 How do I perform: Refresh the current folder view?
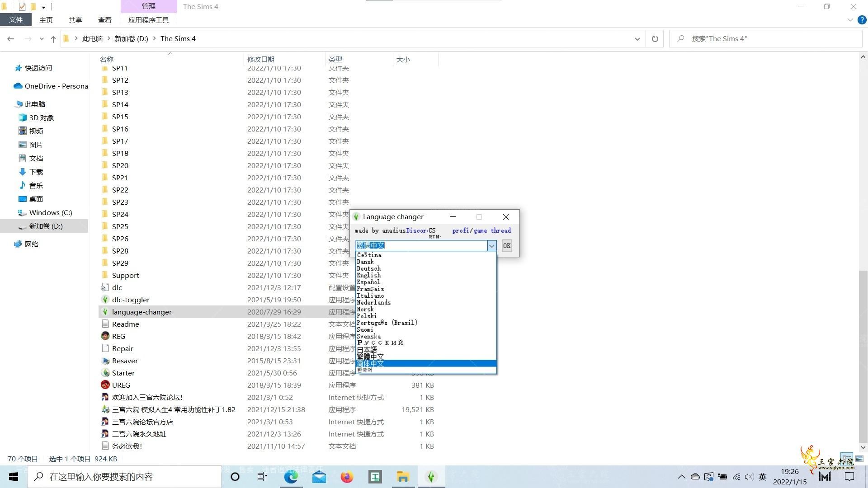655,39
